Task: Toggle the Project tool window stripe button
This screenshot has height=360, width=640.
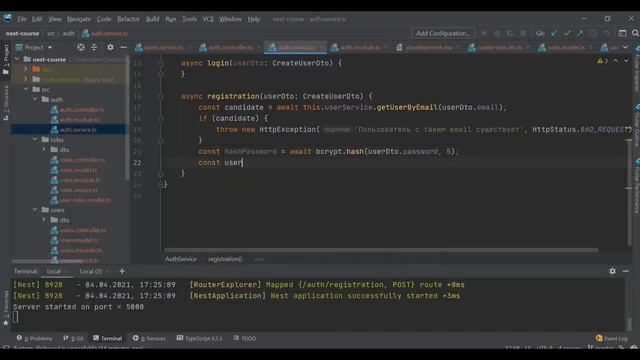Action: (6, 60)
